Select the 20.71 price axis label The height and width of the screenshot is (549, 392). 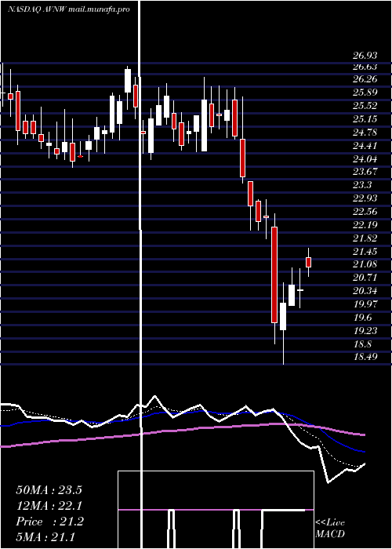(x=365, y=278)
